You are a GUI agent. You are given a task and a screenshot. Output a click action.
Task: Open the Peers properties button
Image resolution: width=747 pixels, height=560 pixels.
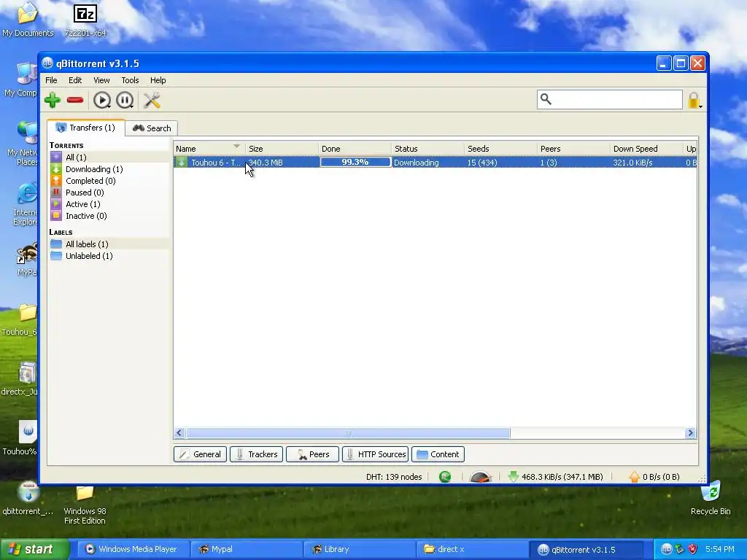coord(312,454)
